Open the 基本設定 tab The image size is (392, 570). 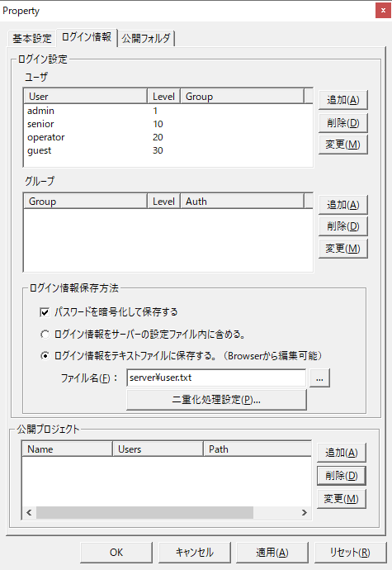point(32,38)
